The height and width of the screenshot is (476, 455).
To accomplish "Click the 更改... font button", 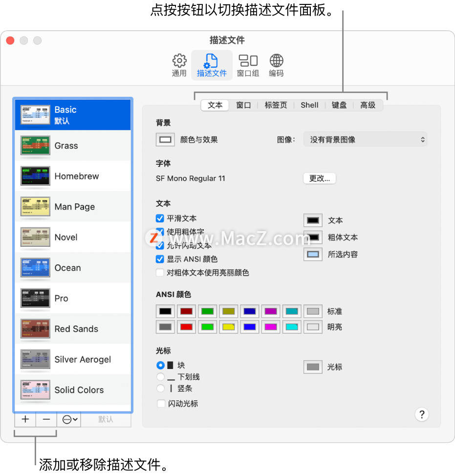I will tap(319, 178).
